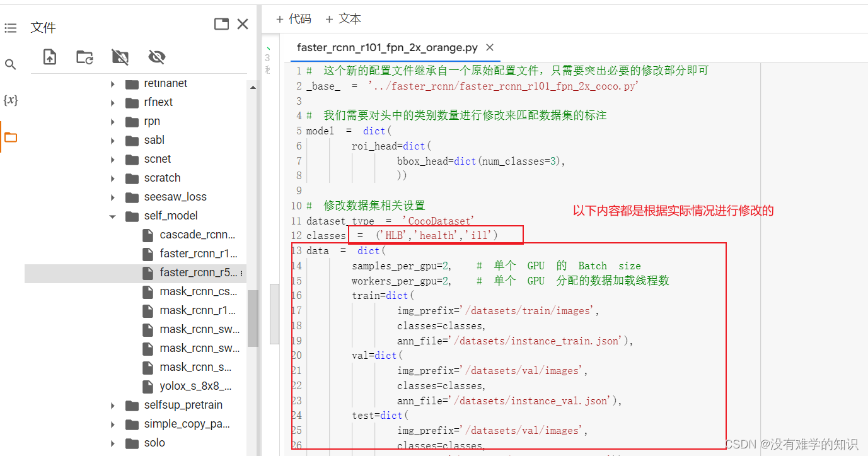Add a new code cell
The image size is (868, 456).
pos(294,19)
